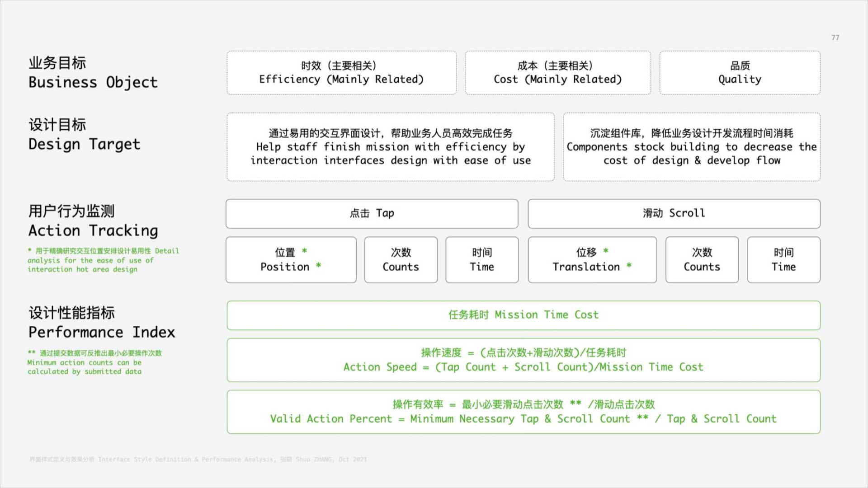Viewport: 868px width, 488px height.
Task: Click the Counts box under Scroll
Action: click(x=702, y=260)
